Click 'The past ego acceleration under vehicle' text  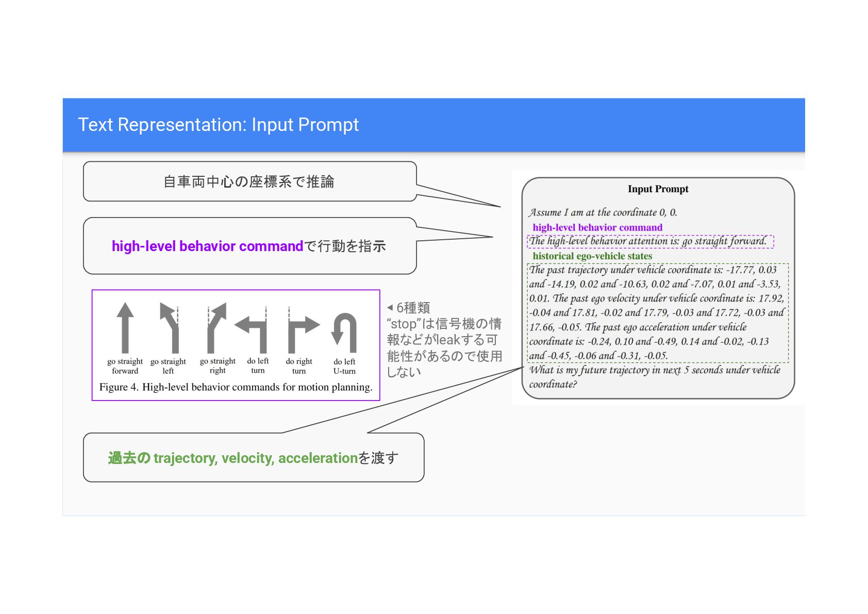(666, 327)
